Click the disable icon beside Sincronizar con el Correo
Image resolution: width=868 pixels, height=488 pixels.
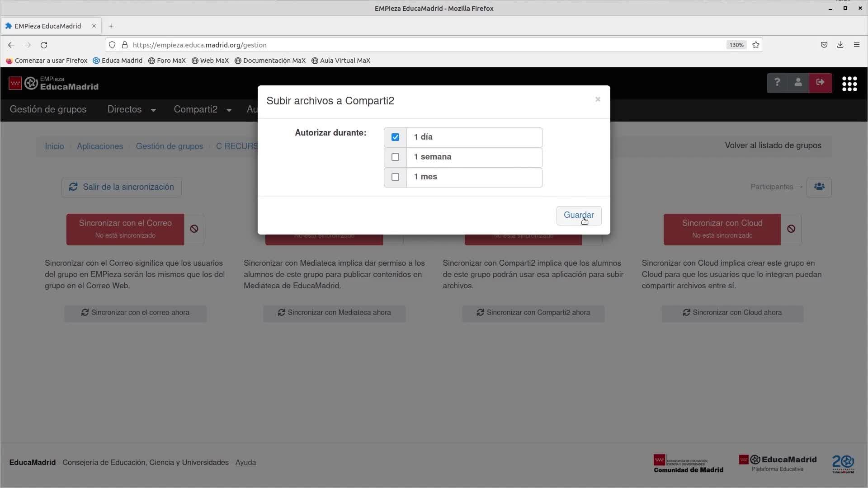pyautogui.click(x=194, y=229)
